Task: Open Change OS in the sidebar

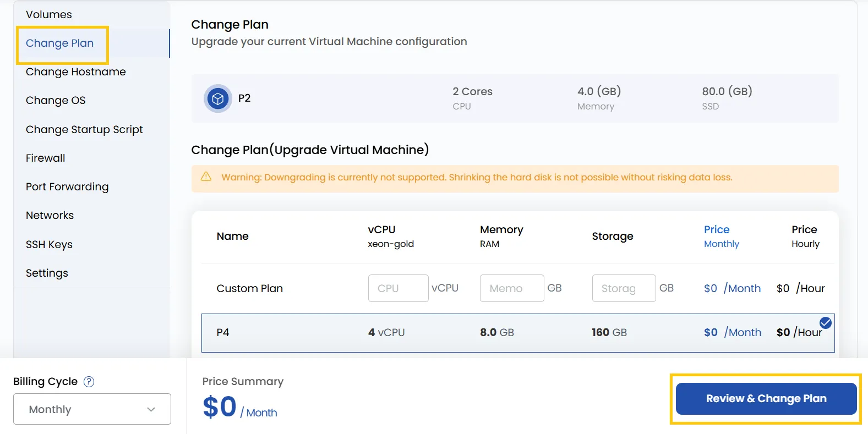Action: coord(56,100)
